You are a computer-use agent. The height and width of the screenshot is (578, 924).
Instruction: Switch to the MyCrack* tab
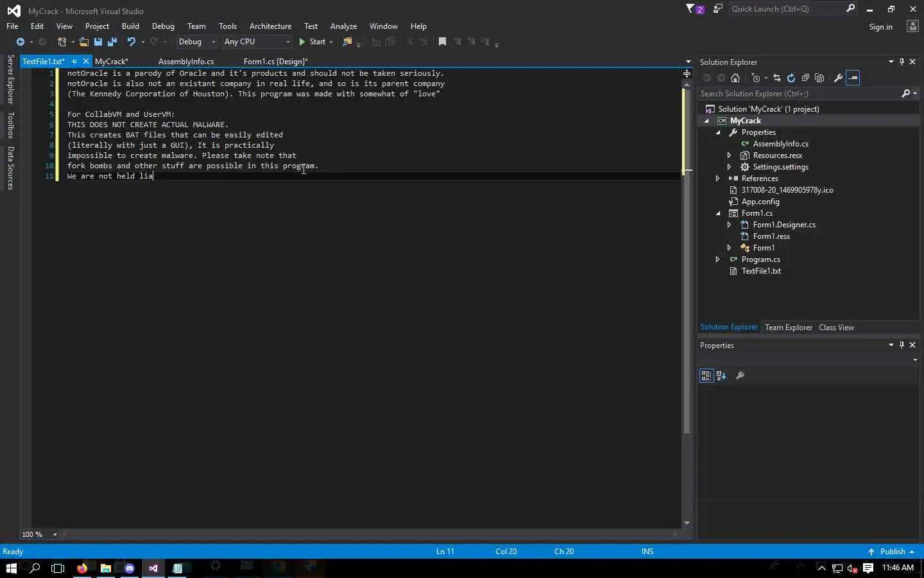(112, 62)
